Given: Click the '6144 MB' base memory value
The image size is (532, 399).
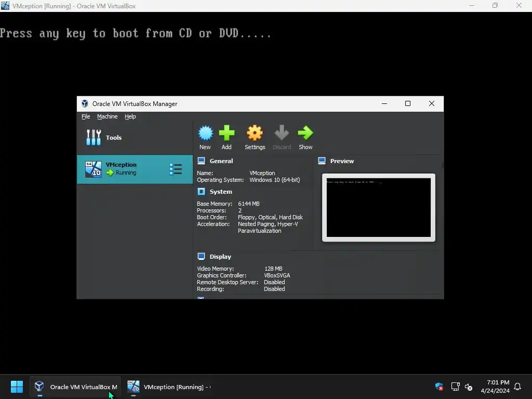Looking at the screenshot, I should 249,204.
